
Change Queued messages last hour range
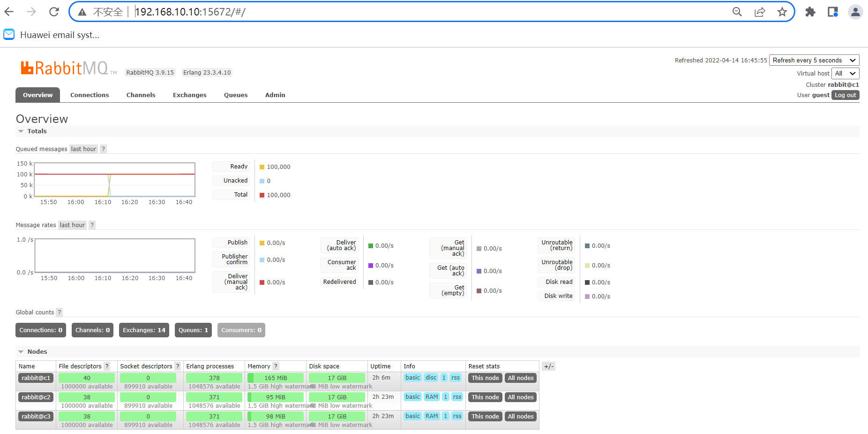tap(83, 149)
